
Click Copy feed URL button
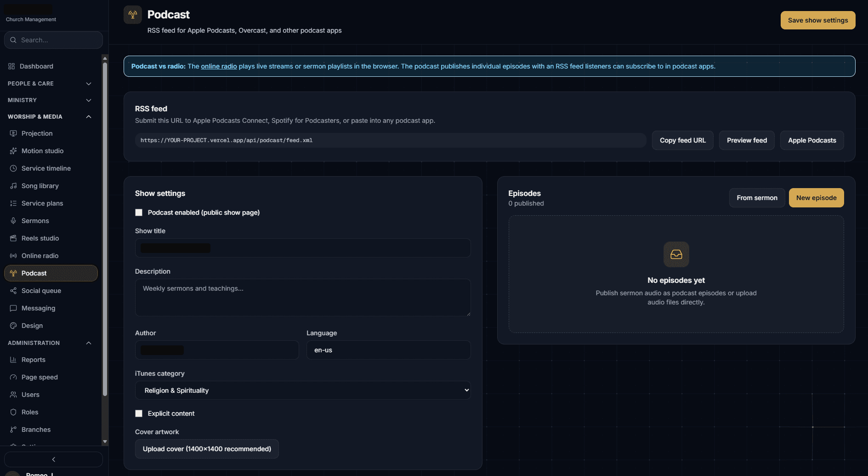tap(683, 140)
